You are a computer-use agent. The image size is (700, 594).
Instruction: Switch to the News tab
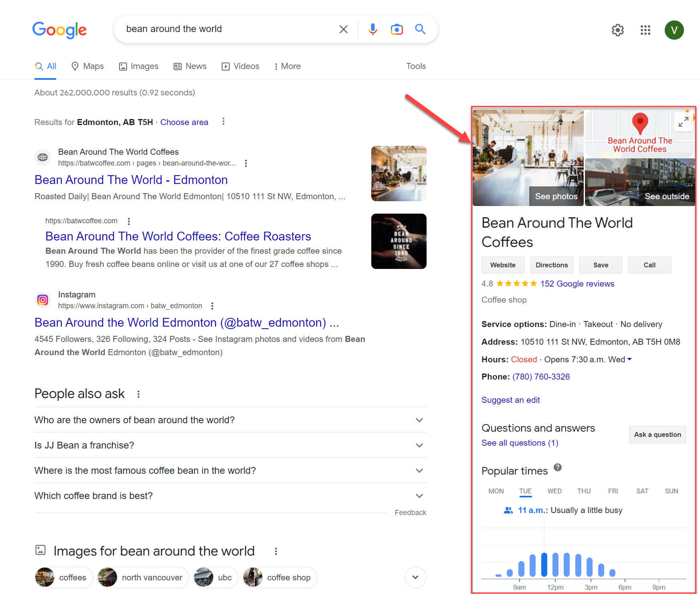tap(190, 66)
